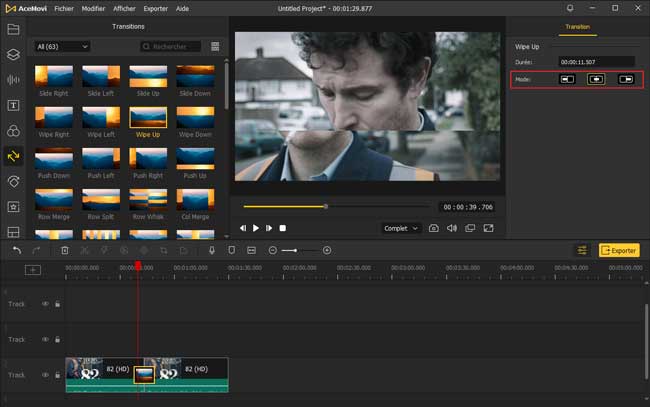This screenshot has height=407, width=650.
Task: Click the trash Delete icon in timeline toolbar
Action: point(65,250)
